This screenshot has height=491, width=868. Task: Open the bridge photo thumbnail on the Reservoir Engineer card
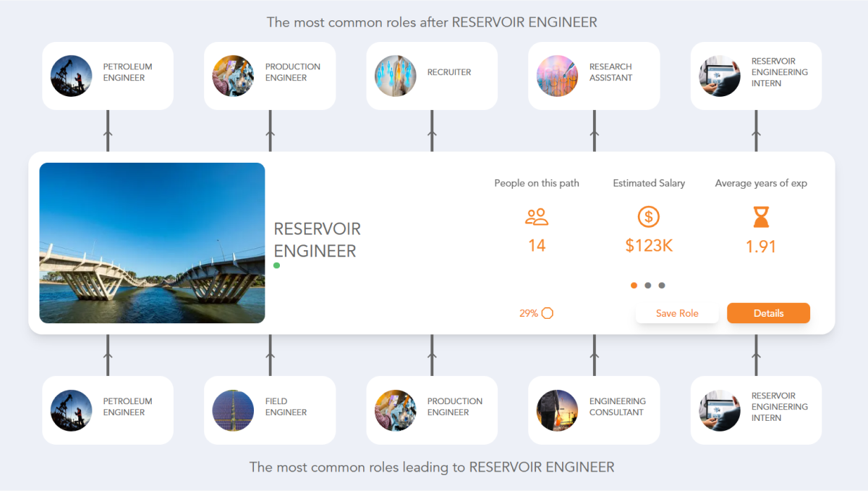(x=152, y=242)
